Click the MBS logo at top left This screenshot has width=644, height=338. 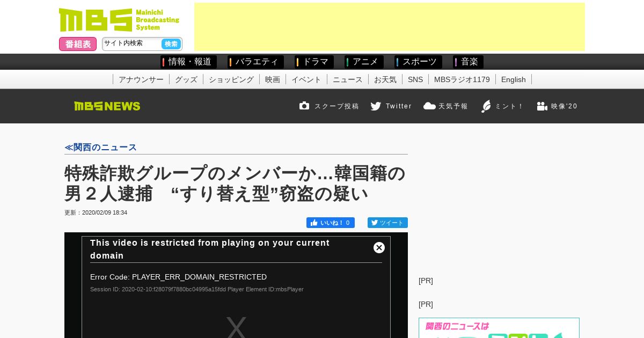click(x=119, y=20)
